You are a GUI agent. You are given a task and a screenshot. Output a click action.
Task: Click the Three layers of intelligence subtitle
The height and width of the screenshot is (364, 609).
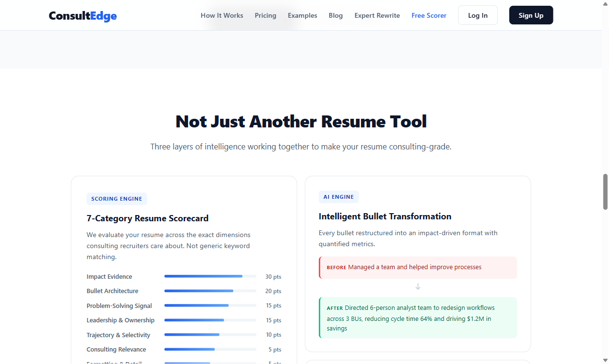(x=301, y=147)
